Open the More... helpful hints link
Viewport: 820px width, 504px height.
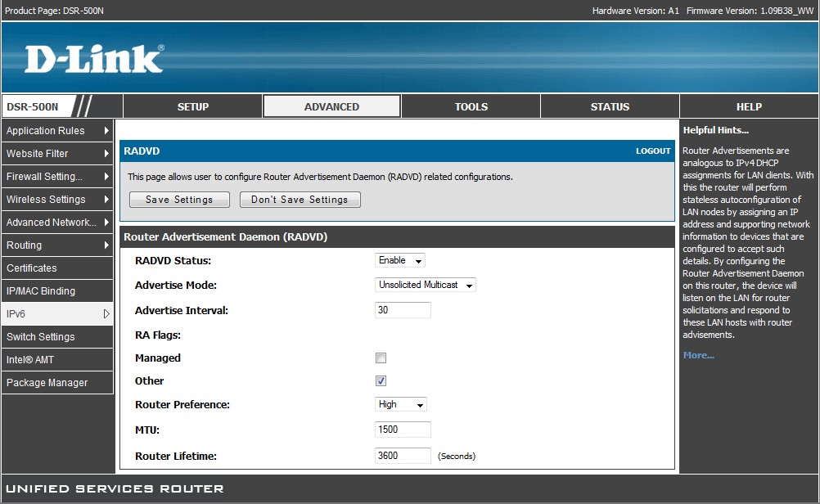[x=698, y=355]
